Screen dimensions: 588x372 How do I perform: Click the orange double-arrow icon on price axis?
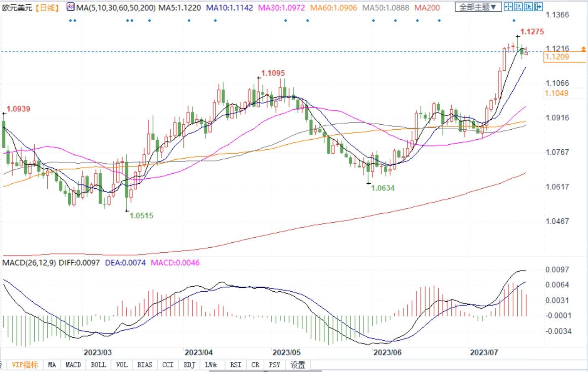(x=583, y=49)
